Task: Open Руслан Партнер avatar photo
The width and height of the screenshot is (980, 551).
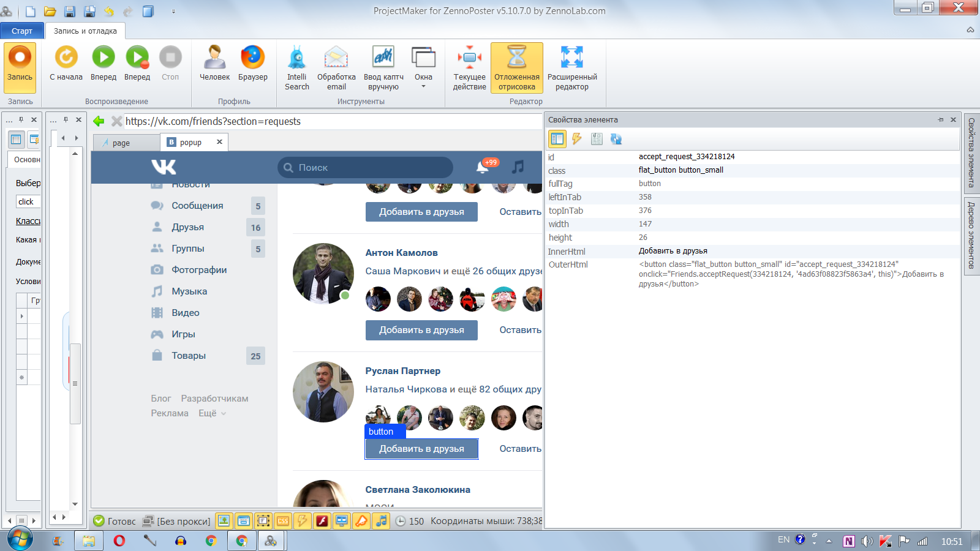Action: (x=323, y=392)
